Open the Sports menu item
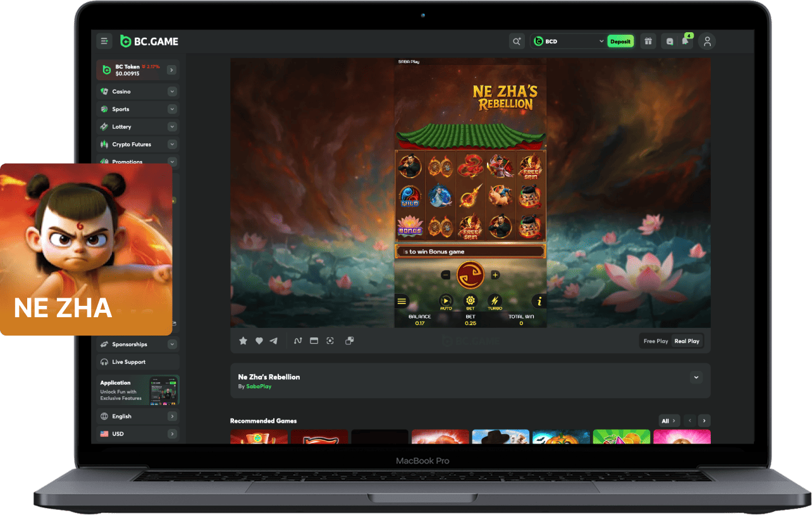Viewport: 812px width, 515px height. pos(121,109)
